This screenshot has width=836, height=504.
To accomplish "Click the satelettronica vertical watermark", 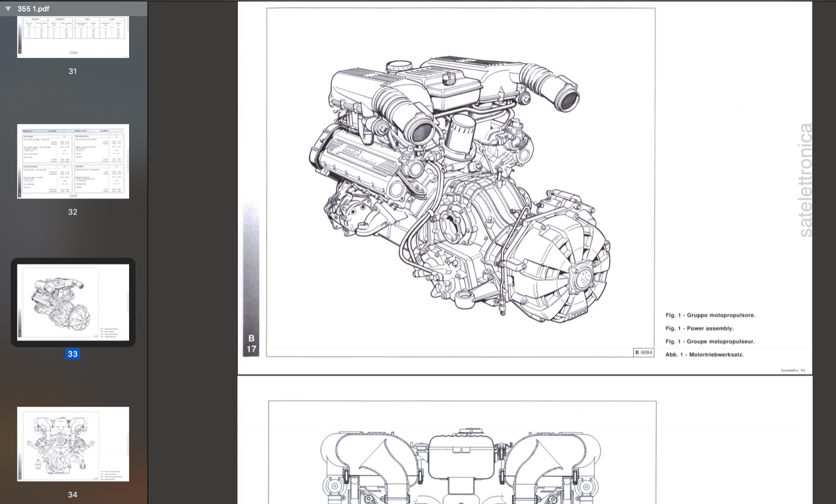I will 805,180.
